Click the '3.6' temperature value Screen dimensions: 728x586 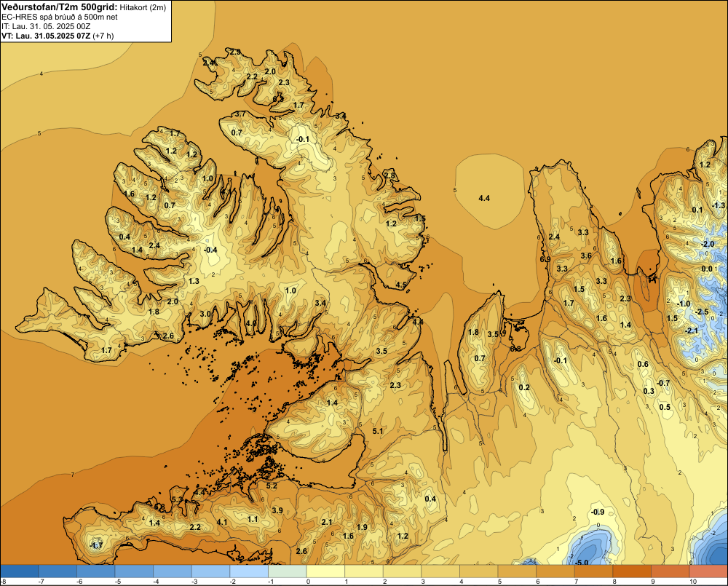[x=586, y=256]
